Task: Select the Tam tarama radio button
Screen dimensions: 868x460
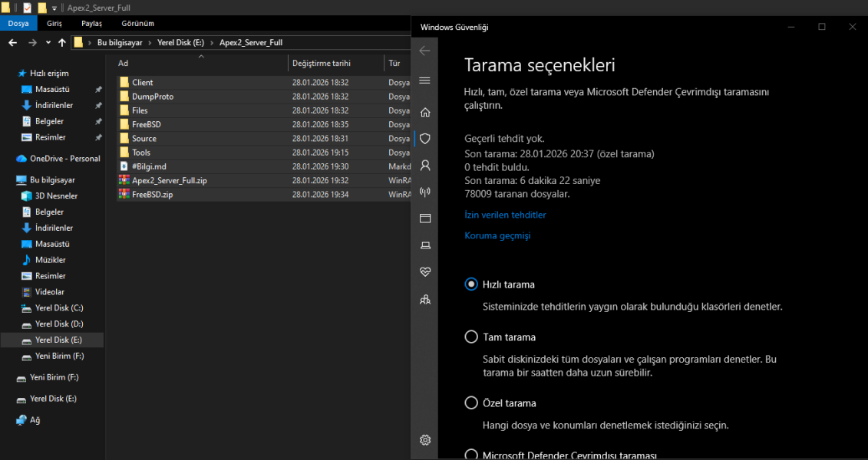Action: [471, 337]
